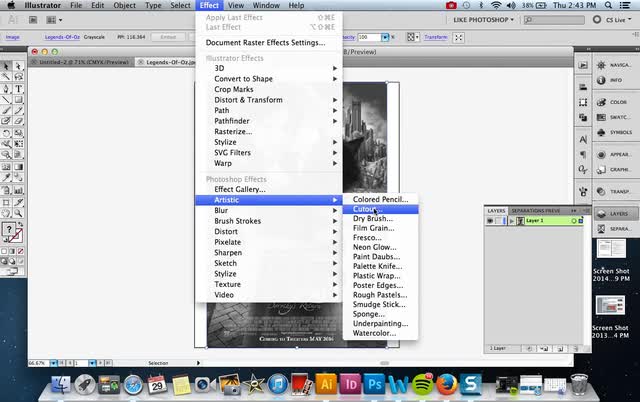Open the opacity value dropdown arrow
The width and height of the screenshot is (640, 402).
[384, 37]
